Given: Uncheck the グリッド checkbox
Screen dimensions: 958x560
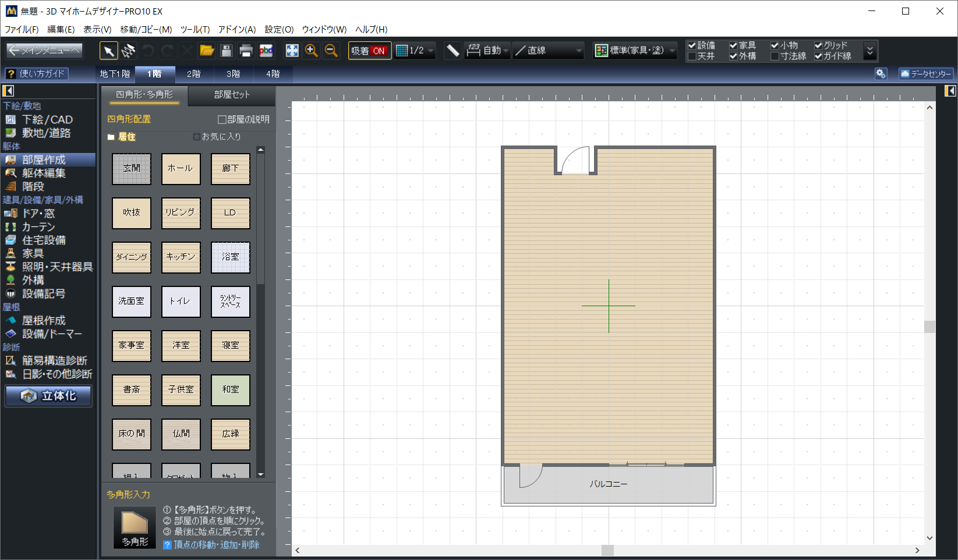Looking at the screenshot, I should (818, 45).
